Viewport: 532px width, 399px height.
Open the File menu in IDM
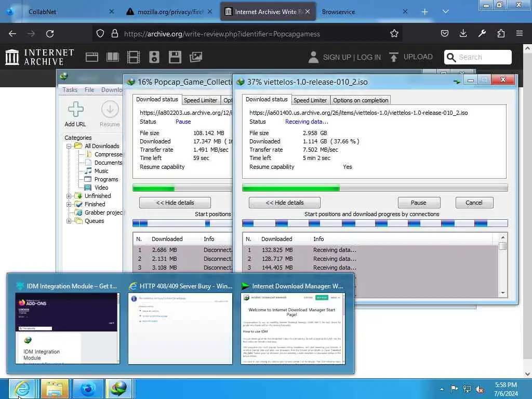(x=89, y=90)
